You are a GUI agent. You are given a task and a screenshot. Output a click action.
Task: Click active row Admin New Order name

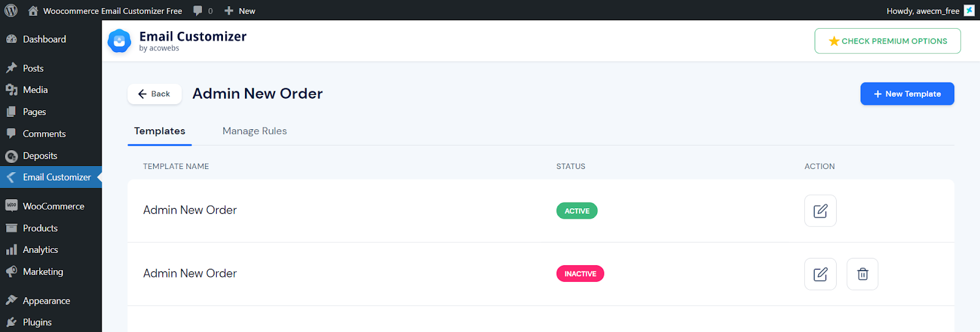point(190,210)
